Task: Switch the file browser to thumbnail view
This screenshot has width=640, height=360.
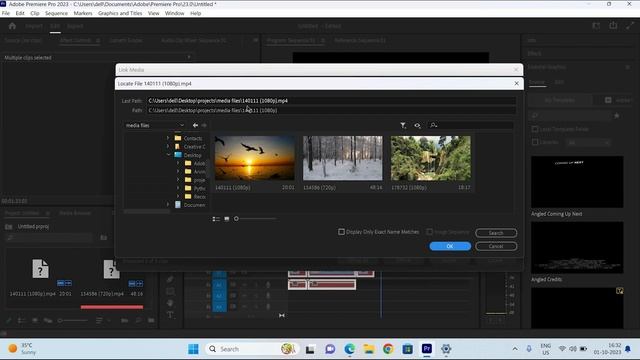Action: point(227,219)
